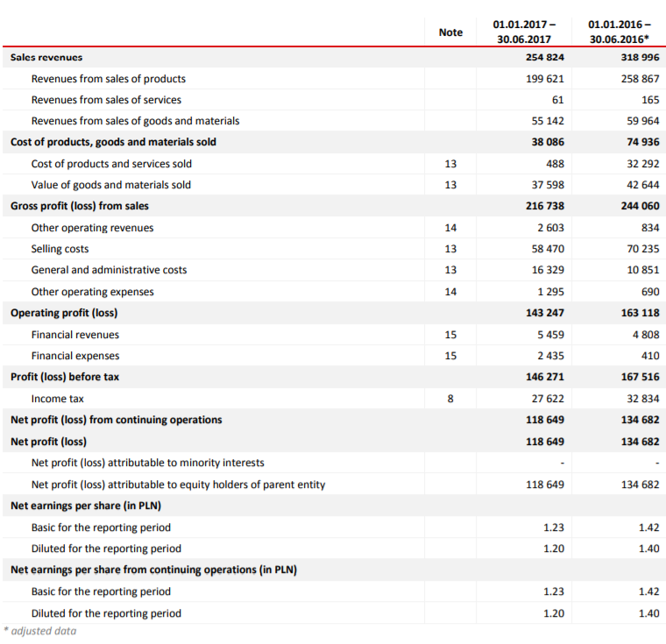Select the 01.01.2017 – 30.06.2017 column header
Viewport: 666px width, 644px height.
click(x=523, y=31)
